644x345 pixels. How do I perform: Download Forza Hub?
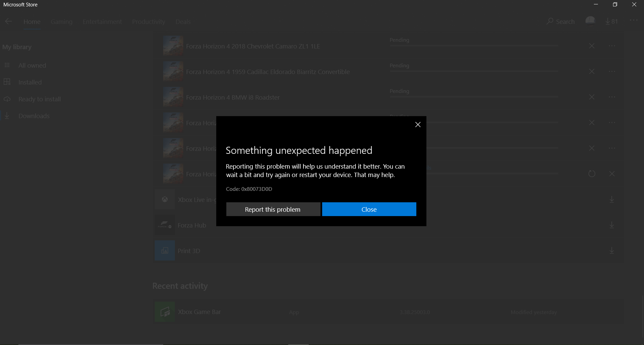tap(612, 225)
